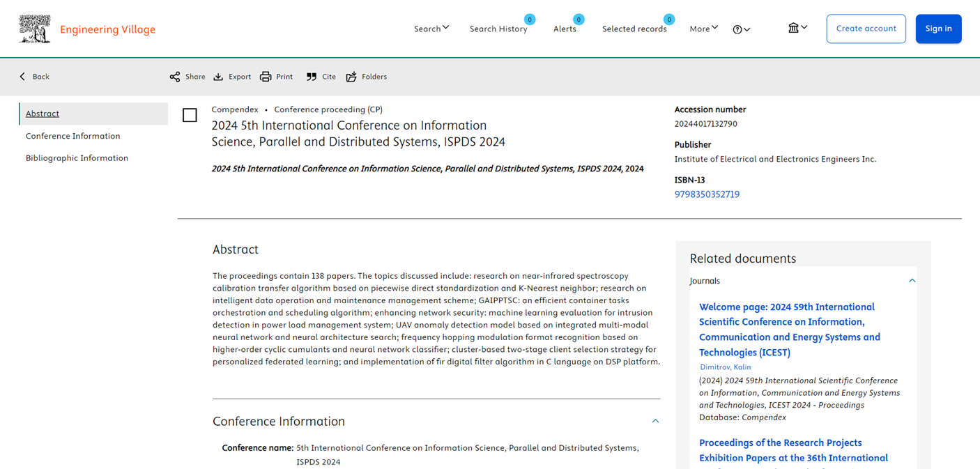Click the Institute of Electrical and Electronics Engineers publisher text

(775, 159)
